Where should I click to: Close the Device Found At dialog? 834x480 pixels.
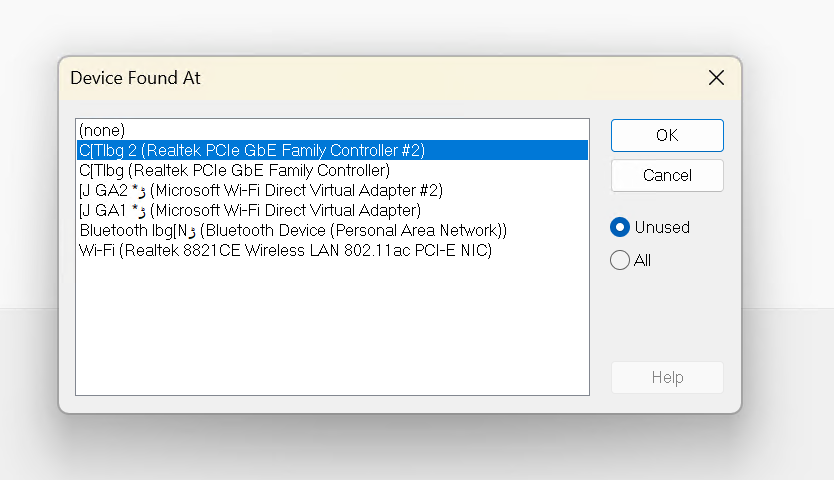pyautogui.click(x=716, y=78)
